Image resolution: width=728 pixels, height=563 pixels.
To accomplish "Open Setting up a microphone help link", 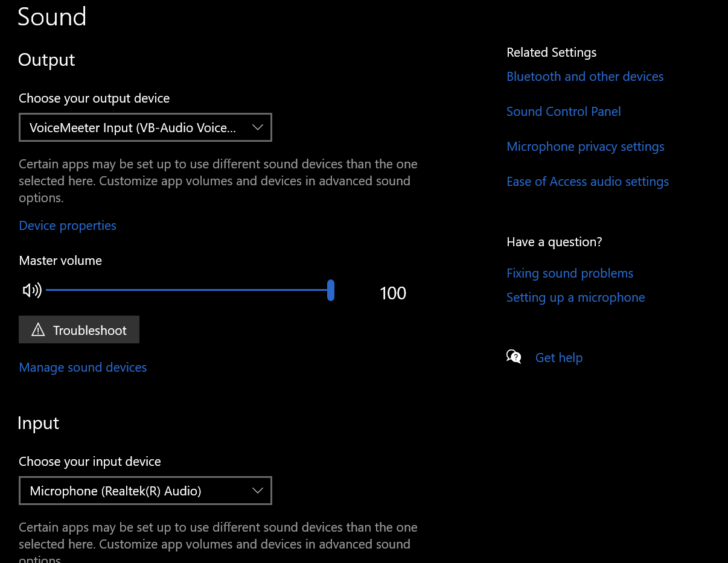I will click(x=576, y=297).
